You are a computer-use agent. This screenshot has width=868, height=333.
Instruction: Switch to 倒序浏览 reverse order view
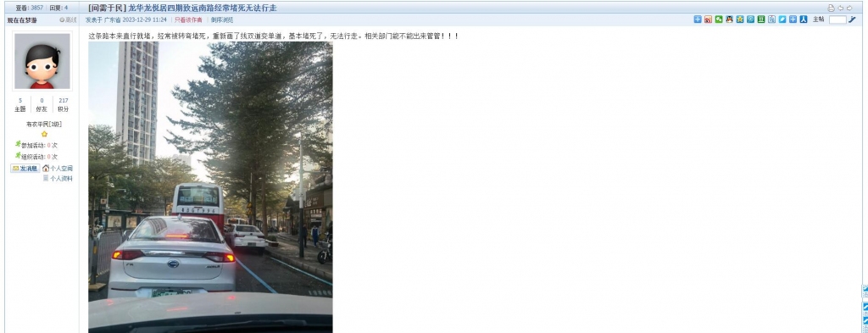click(x=222, y=20)
